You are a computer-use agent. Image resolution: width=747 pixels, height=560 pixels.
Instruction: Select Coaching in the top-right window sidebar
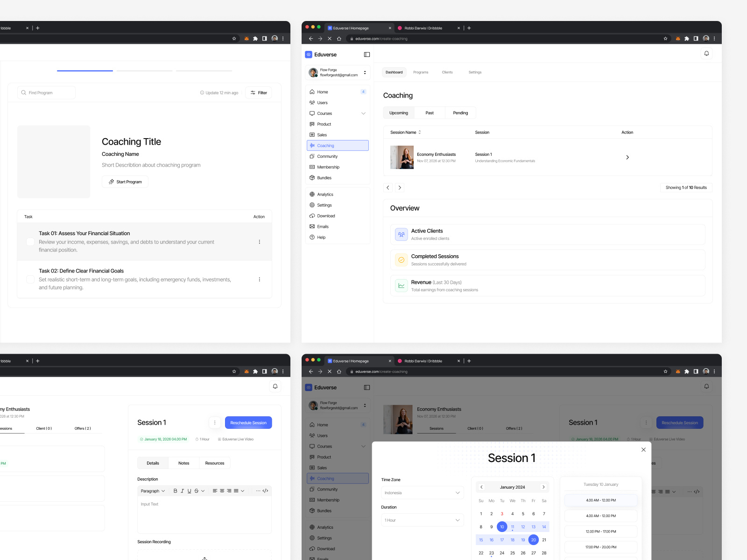pos(338,146)
